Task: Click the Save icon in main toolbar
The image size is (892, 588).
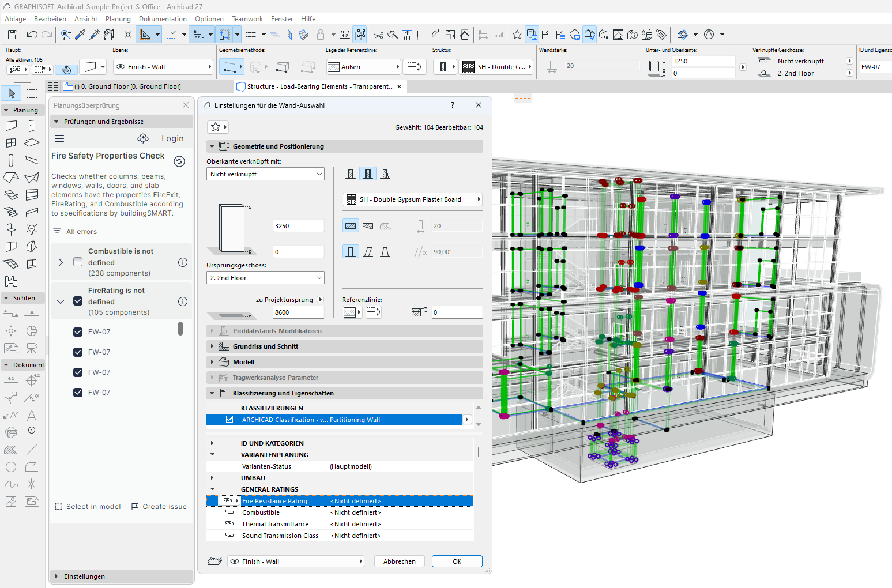Action: [12, 35]
